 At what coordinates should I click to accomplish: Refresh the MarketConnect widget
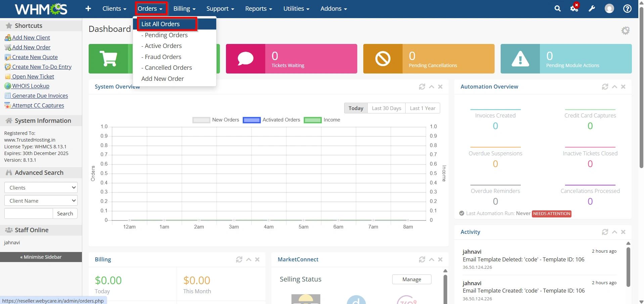(x=422, y=259)
